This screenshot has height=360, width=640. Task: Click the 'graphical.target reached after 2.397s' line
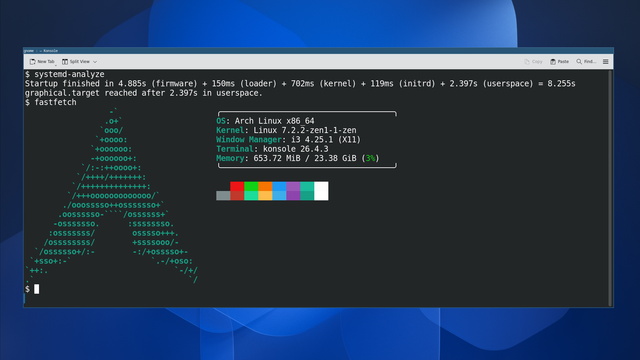[144, 93]
